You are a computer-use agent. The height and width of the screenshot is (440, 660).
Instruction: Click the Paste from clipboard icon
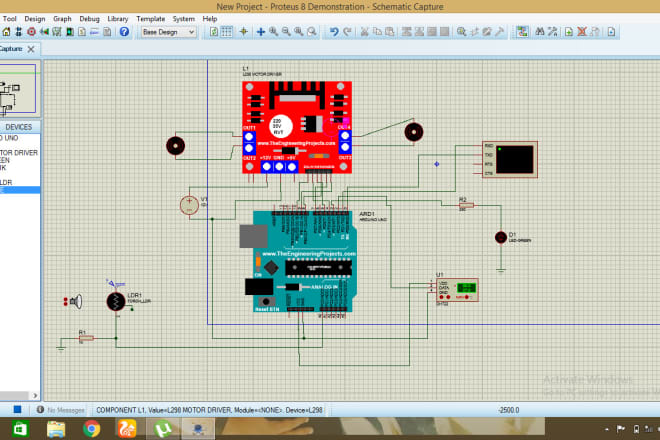tap(390, 32)
